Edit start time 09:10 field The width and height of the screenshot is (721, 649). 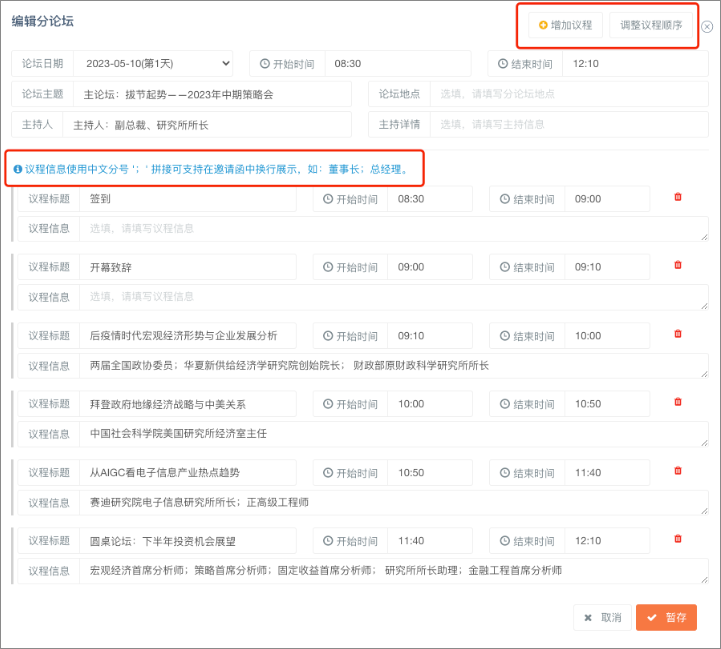point(430,336)
